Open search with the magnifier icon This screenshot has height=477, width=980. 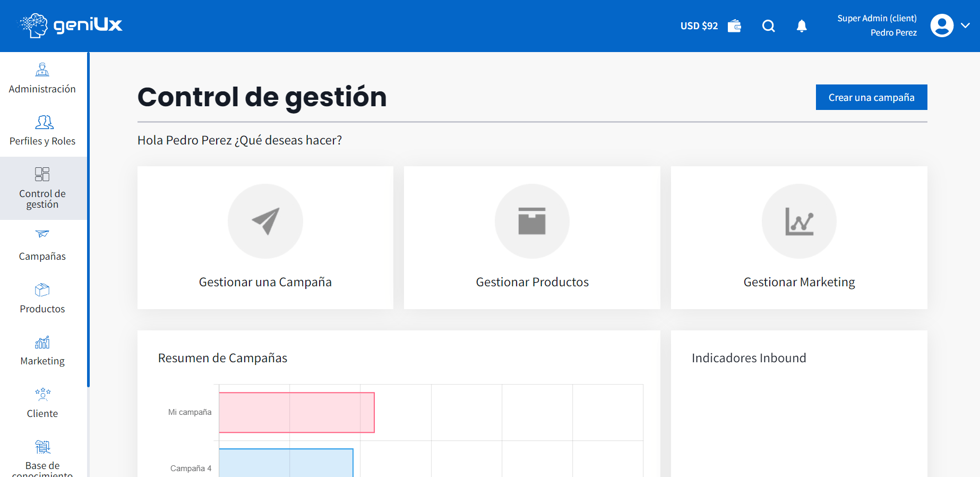click(768, 26)
